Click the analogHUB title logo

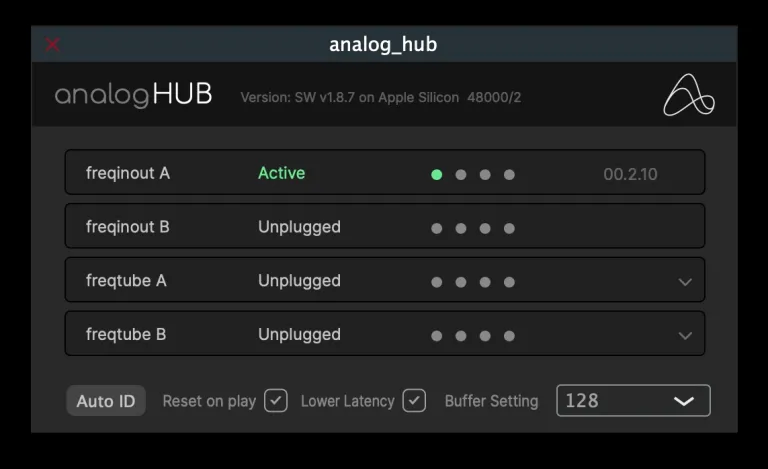point(133,96)
